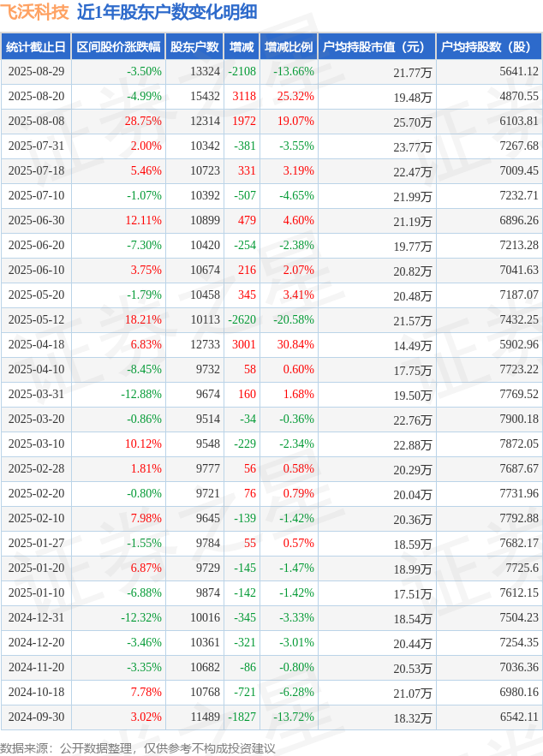Screen dimensions: 543x756
Task: Select the 2025-08-29 date cell
Action: (x=36, y=71)
